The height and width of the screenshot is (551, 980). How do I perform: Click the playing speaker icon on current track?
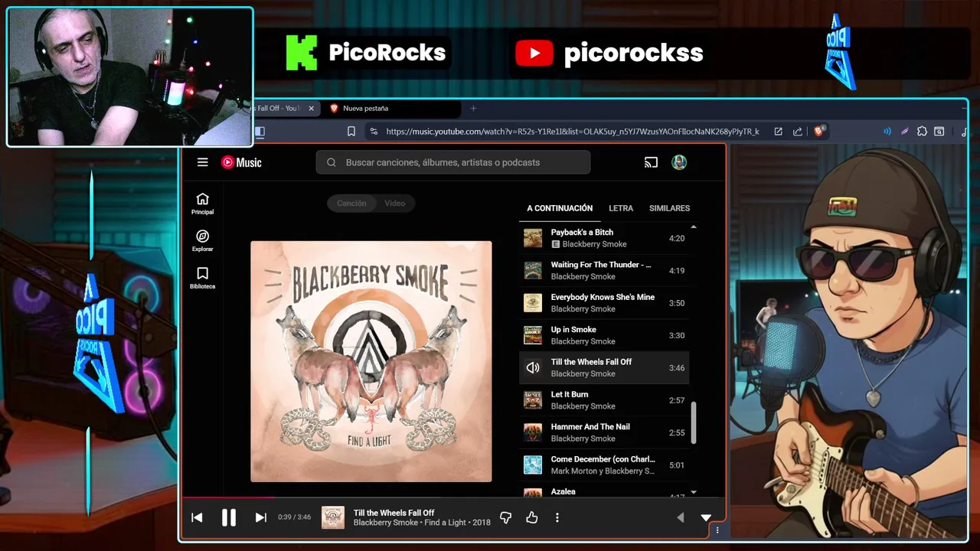click(533, 367)
